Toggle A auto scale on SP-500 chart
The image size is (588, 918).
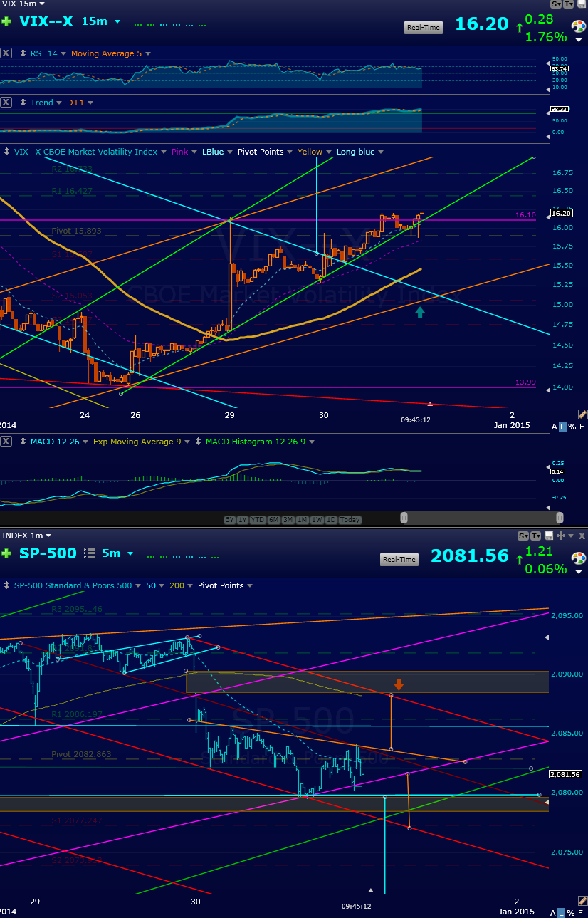coord(555,912)
